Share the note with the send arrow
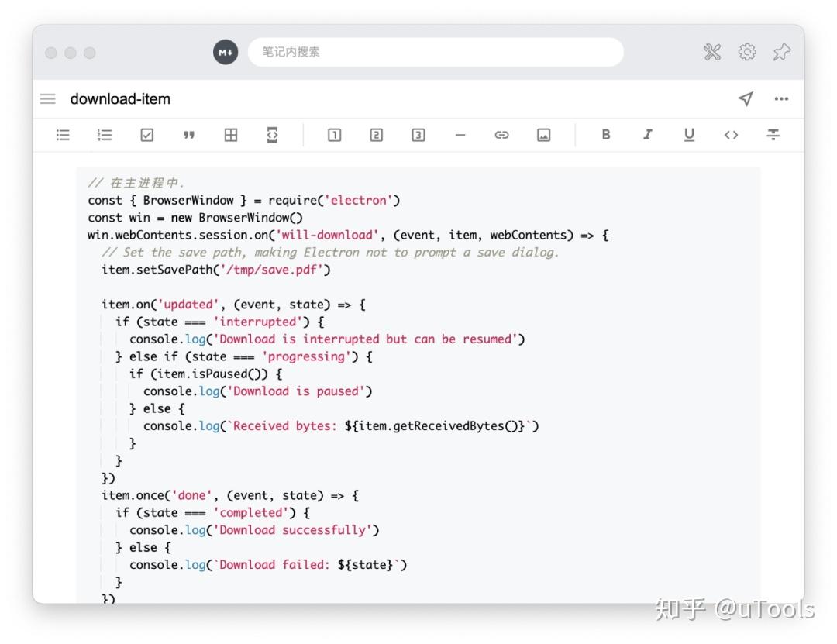Viewport: 837px width, 644px height. pos(746,98)
